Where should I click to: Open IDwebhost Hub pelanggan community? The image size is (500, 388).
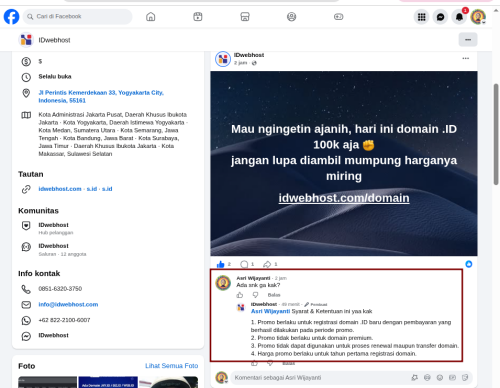pos(53,228)
